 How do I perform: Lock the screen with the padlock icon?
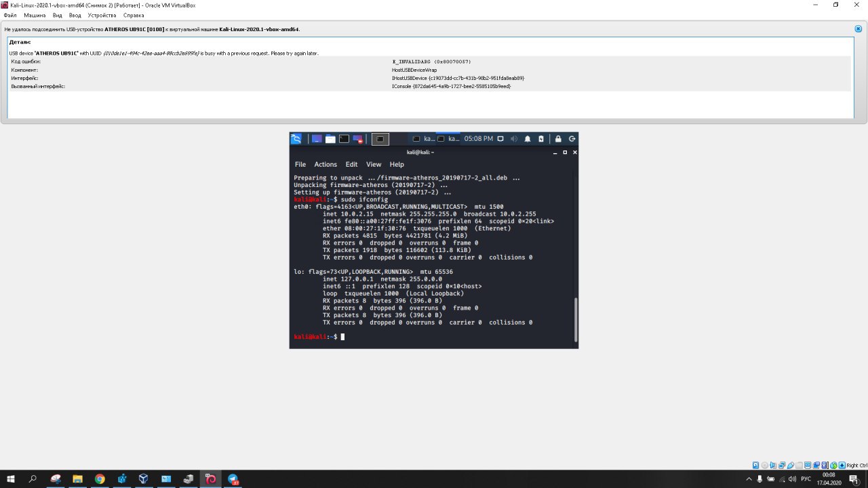559,139
